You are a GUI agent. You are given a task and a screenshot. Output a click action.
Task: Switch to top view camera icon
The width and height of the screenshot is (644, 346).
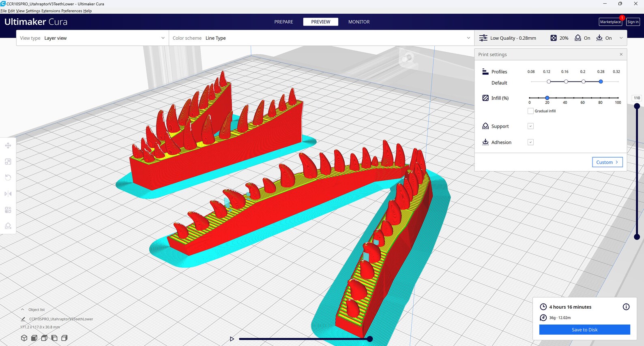[x=44, y=338]
